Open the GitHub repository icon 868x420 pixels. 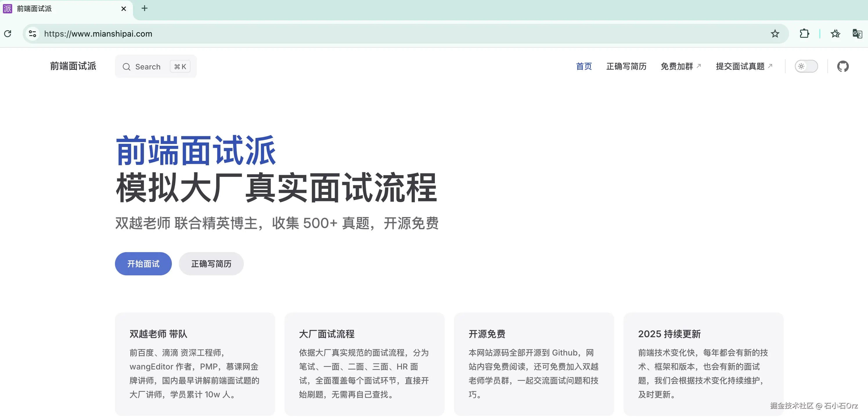pos(843,67)
